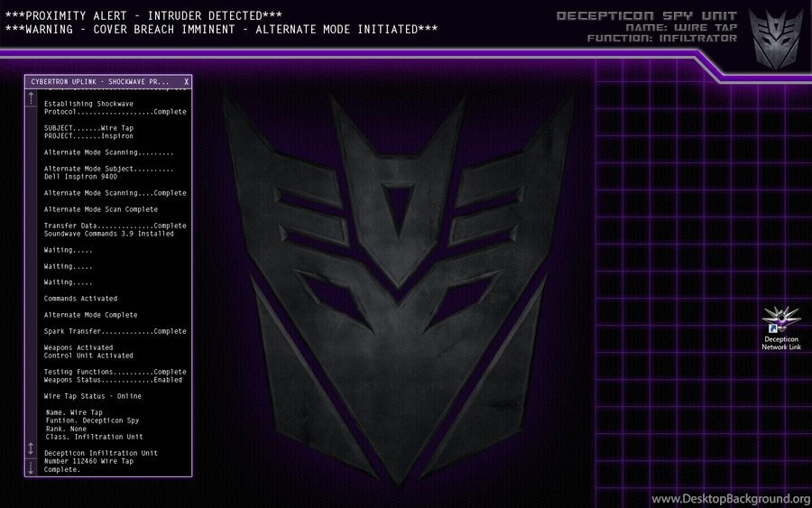Select the "Alternate Mode Complete" line
This screenshot has width=812, height=508.
(90, 315)
